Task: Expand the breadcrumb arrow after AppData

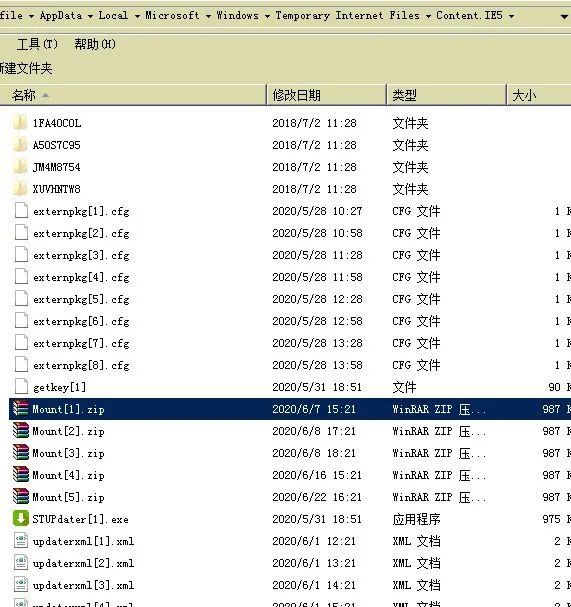Action: pos(90,16)
